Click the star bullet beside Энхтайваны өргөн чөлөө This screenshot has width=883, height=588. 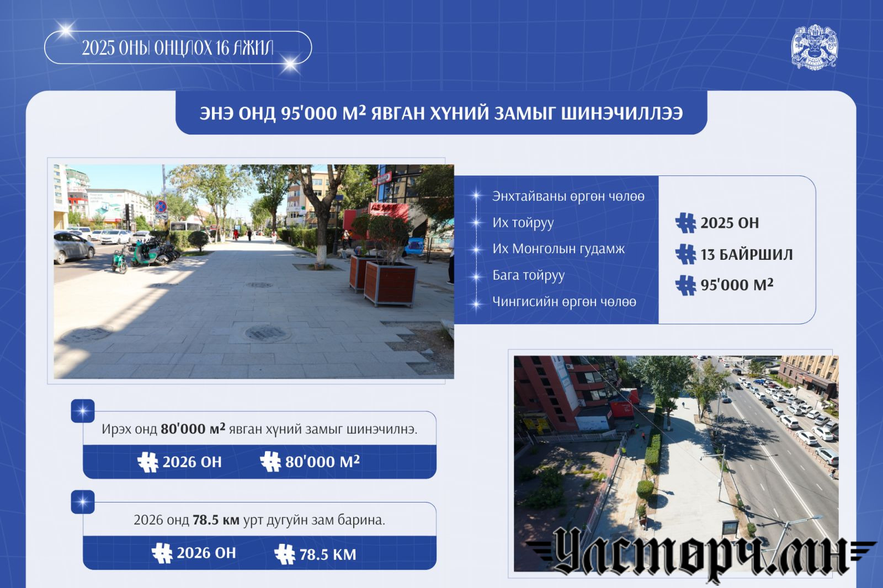[476, 196]
